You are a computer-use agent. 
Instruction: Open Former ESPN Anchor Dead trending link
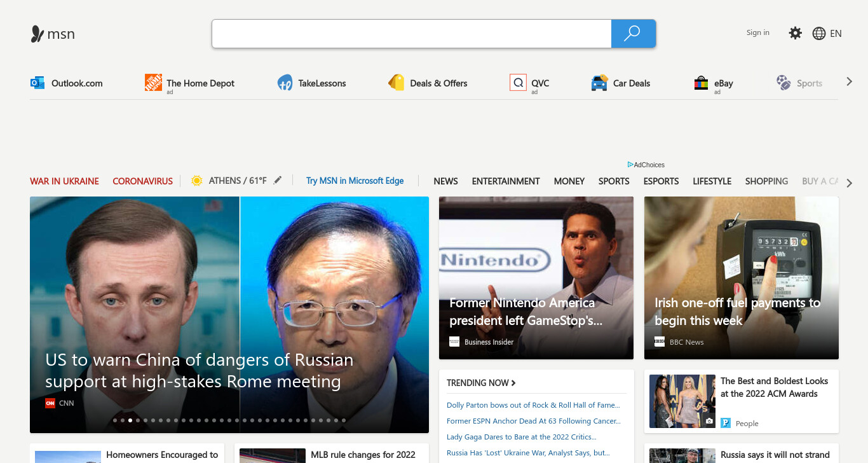[x=533, y=421]
